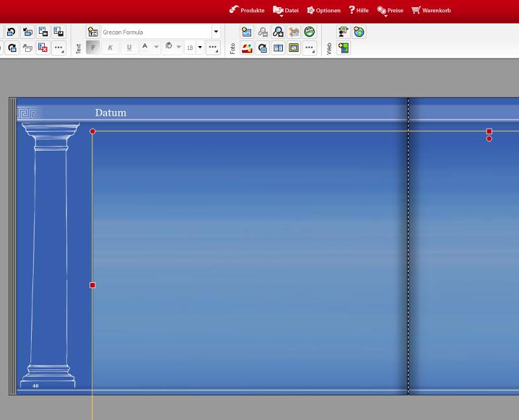Click the add photo icon in Foto toolbar
This screenshot has width=519, height=420.
(247, 32)
